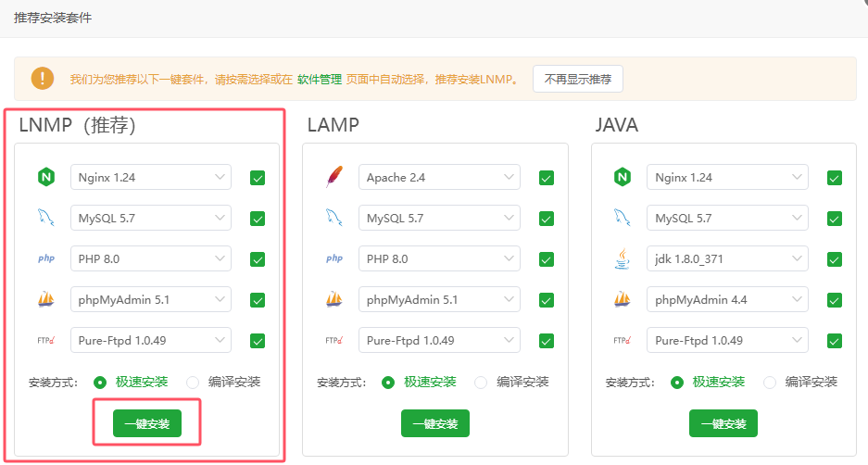Click the 不再显示推荐 button
This screenshot has width=868, height=465.
(578, 79)
